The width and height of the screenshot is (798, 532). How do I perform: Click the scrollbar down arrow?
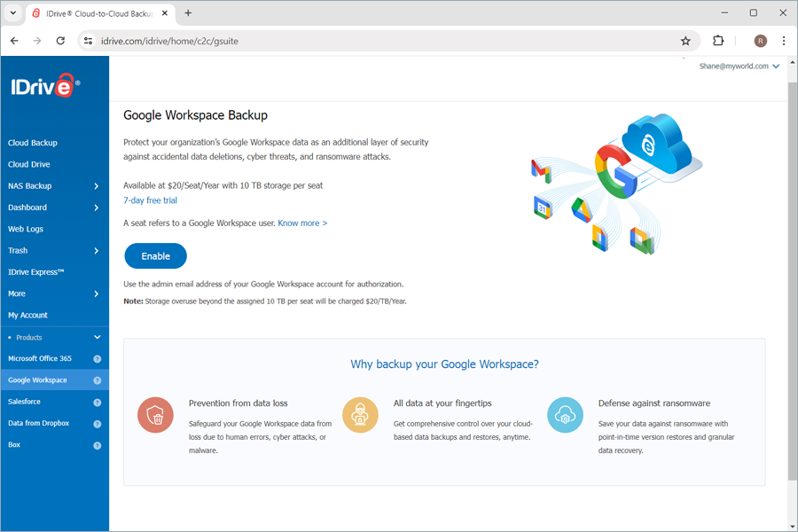coord(793,527)
